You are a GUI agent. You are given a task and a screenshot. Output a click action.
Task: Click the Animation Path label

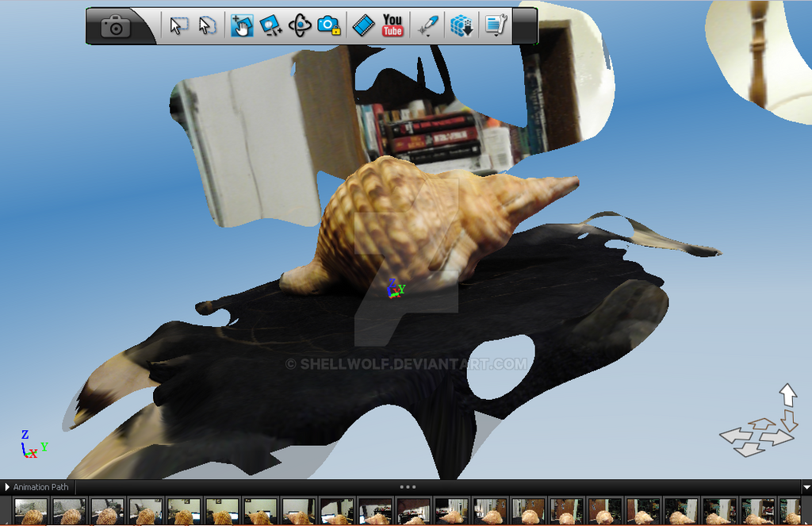(41, 487)
